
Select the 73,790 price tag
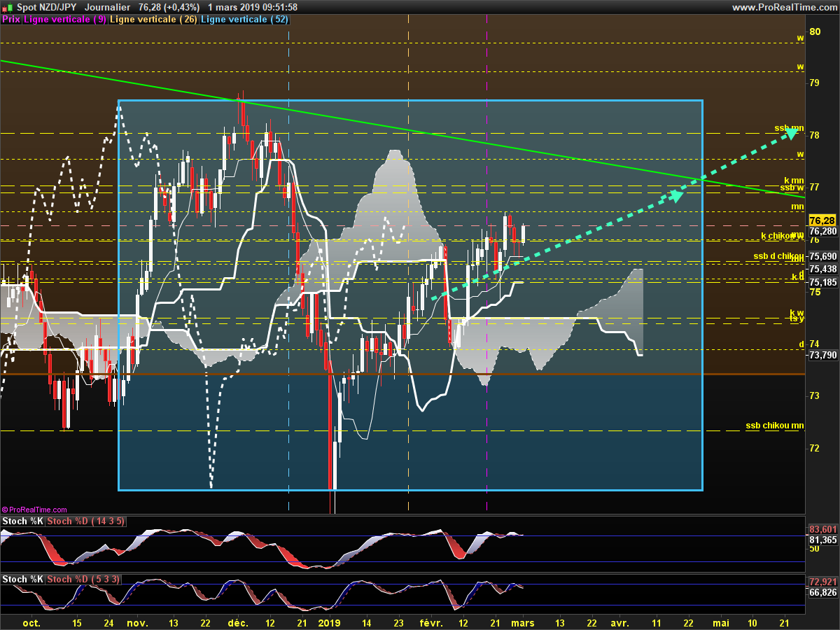(x=823, y=355)
